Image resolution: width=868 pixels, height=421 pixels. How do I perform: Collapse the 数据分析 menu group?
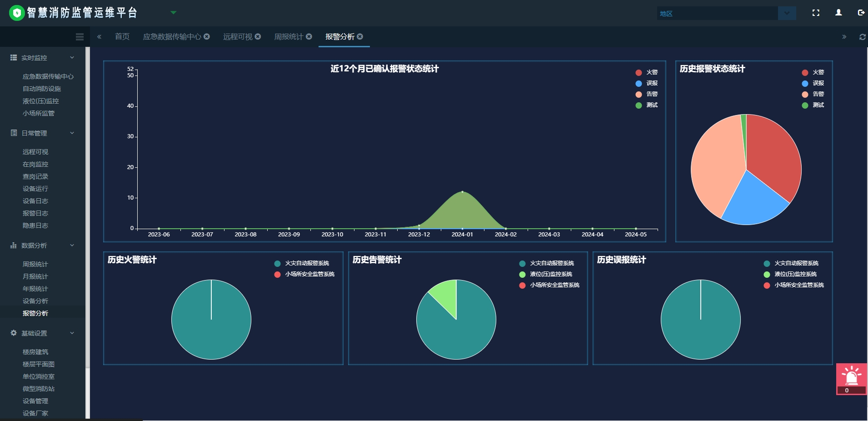[x=72, y=246]
